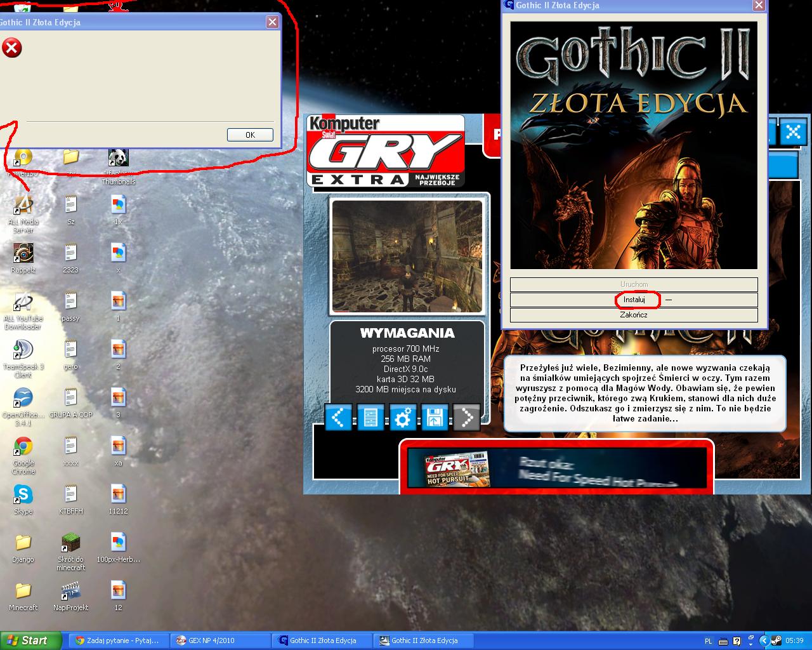The width and height of the screenshot is (812, 650).
Task: Select the gero text file icon
Action: pos(70,354)
